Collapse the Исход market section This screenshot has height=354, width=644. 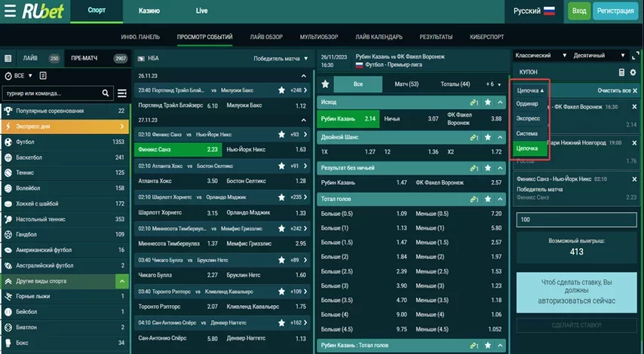click(x=500, y=102)
